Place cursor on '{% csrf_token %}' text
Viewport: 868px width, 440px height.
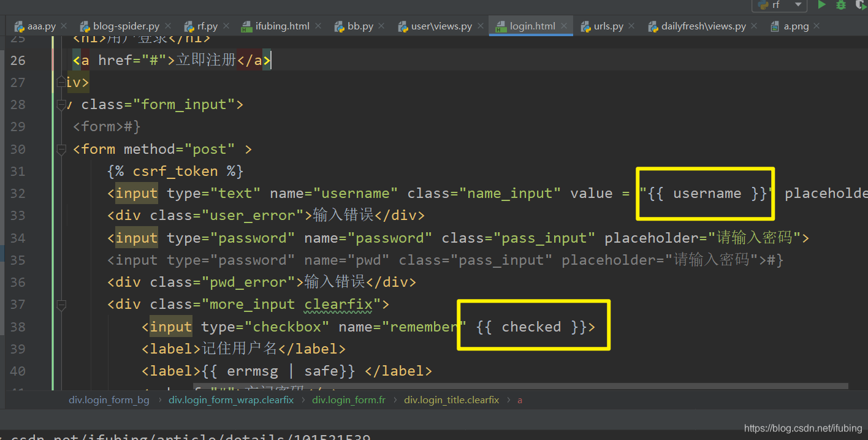pos(175,171)
